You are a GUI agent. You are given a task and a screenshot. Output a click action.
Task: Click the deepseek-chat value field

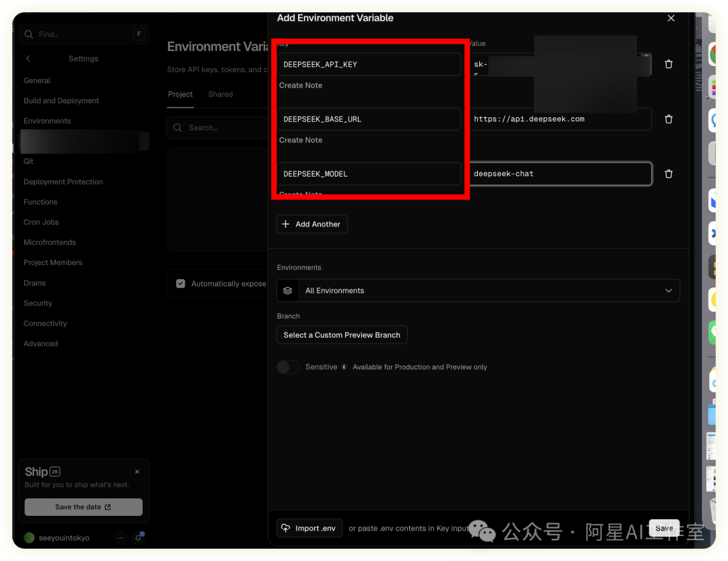561,174
